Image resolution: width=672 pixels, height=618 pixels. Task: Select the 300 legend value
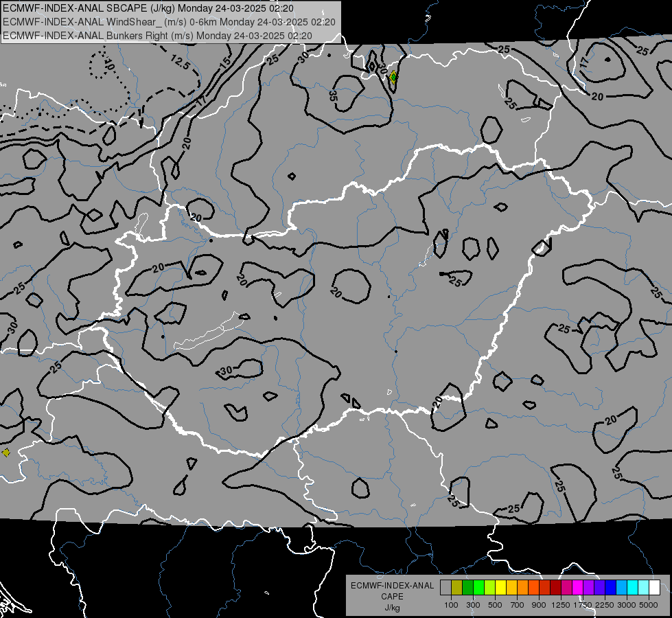(473, 605)
